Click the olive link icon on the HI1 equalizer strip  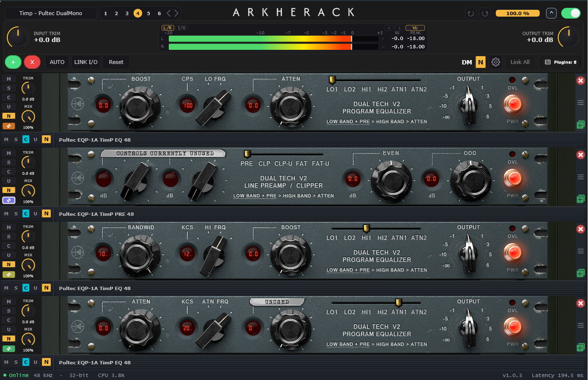tap(8, 274)
